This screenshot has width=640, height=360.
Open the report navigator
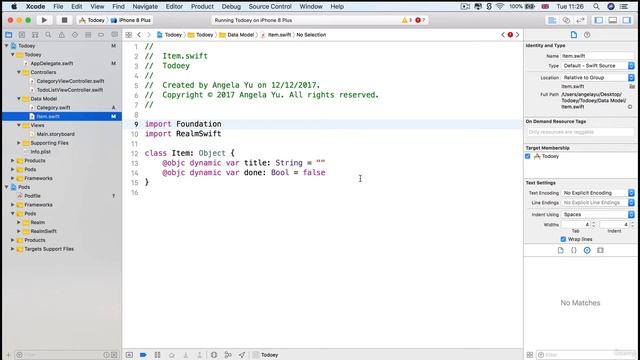coord(114,35)
